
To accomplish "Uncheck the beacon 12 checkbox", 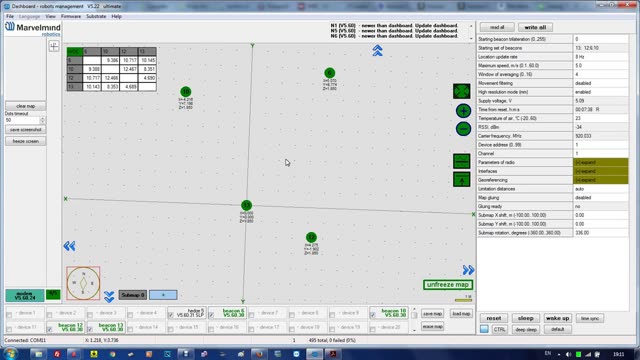I will tap(50, 329).
